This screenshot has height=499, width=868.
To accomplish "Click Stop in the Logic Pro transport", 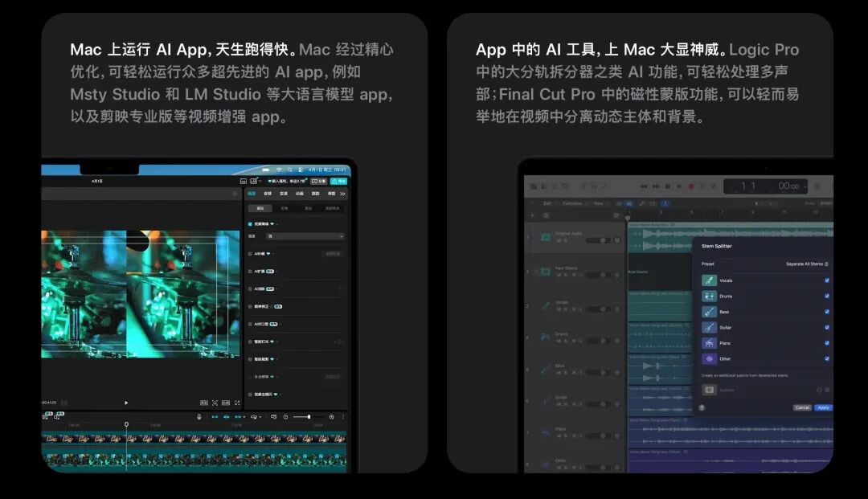I will click(x=668, y=186).
